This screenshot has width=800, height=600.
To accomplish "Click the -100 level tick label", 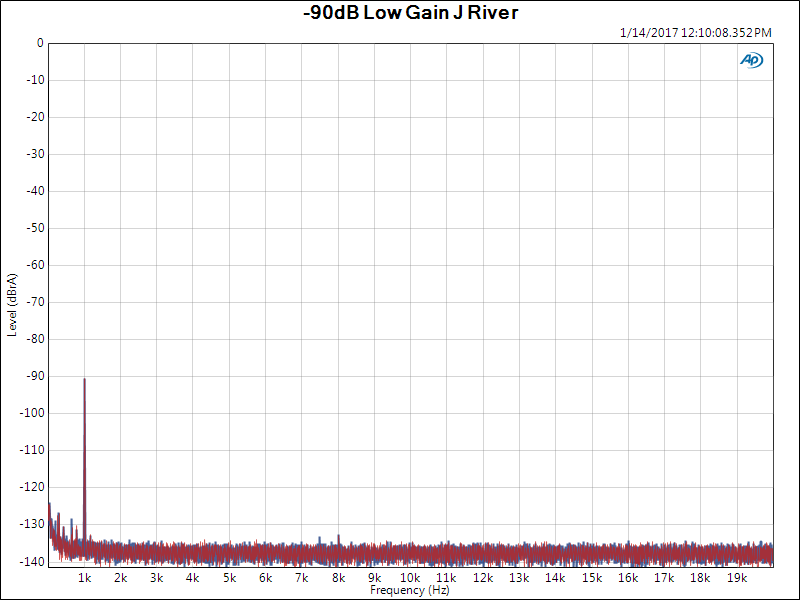I will [x=33, y=413].
